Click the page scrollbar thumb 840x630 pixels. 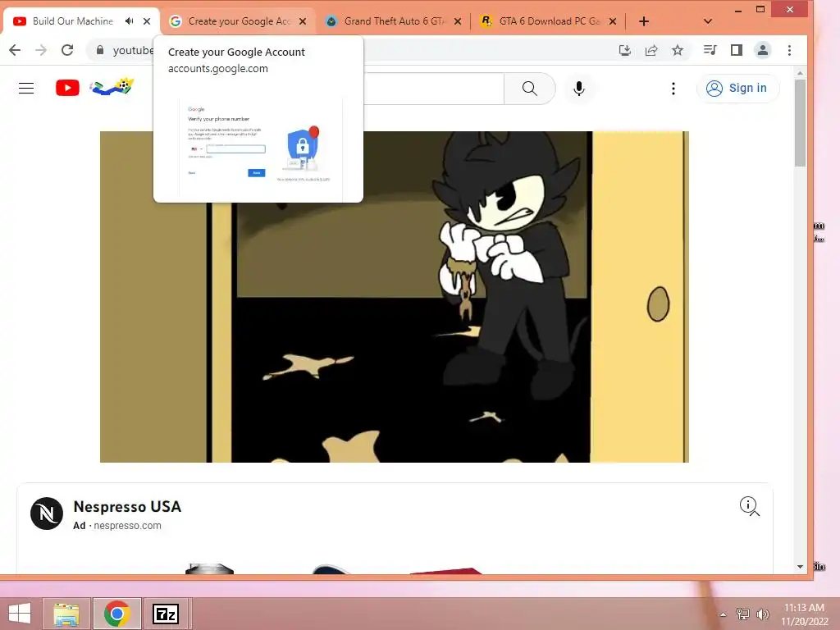pyautogui.click(x=800, y=123)
